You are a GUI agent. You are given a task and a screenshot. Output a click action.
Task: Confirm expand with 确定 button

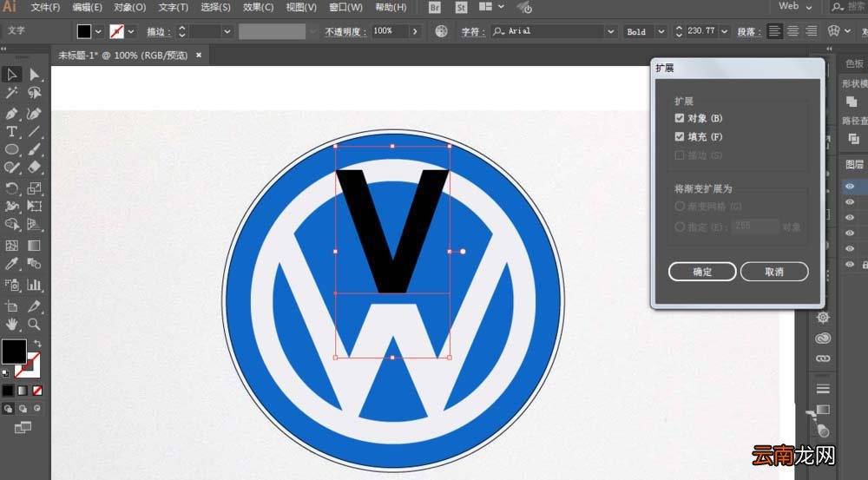click(702, 272)
